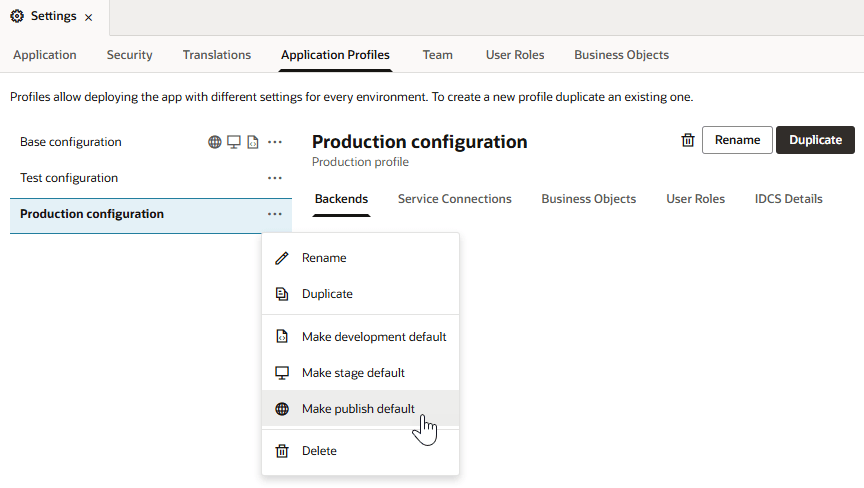
Task: Open profile's Business Objects tab
Action: [588, 199]
